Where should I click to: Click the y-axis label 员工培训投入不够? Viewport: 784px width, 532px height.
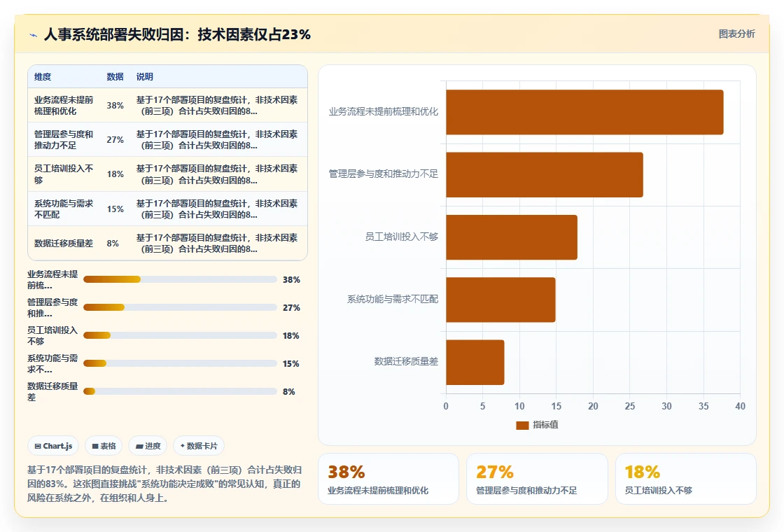(x=402, y=237)
